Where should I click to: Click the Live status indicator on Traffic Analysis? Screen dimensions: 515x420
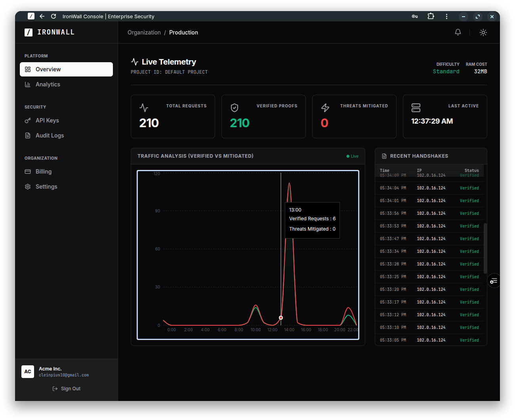[352, 156]
